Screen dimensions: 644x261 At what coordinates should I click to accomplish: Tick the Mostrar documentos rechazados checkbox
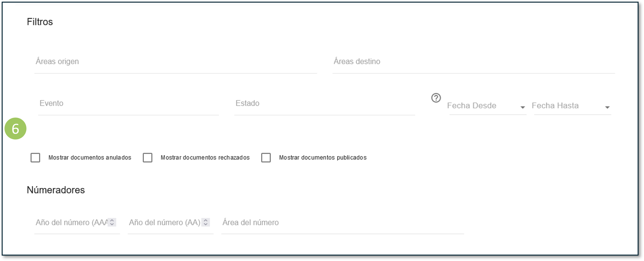(x=148, y=158)
